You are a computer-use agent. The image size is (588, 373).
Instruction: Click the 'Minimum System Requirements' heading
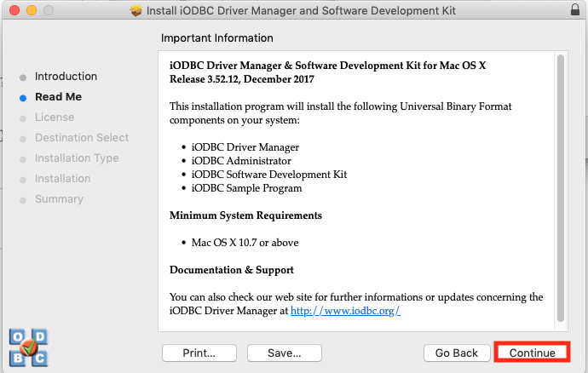(245, 215)
